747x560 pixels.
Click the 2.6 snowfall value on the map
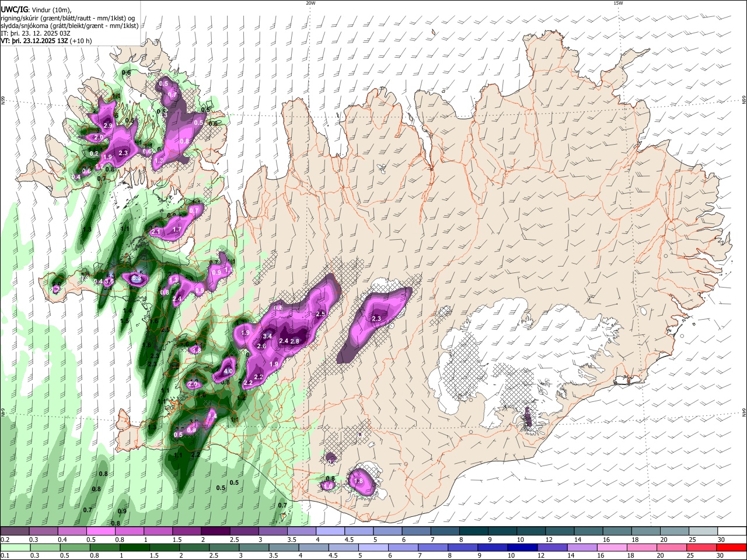point(261,346)
